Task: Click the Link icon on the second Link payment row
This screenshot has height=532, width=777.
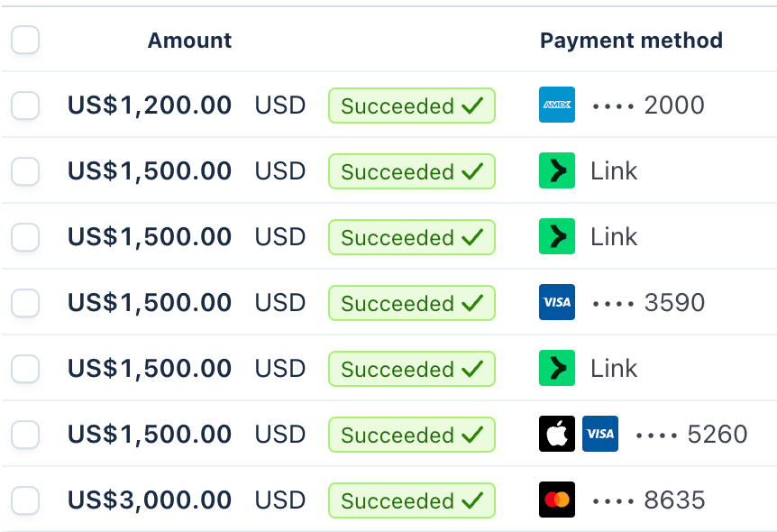Action: tap(556, 236)
